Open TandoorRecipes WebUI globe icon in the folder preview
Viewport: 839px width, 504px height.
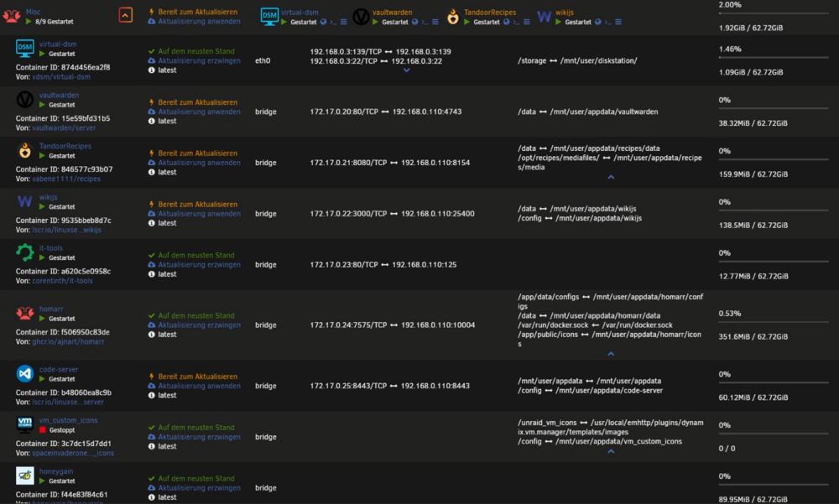point(506,22)
